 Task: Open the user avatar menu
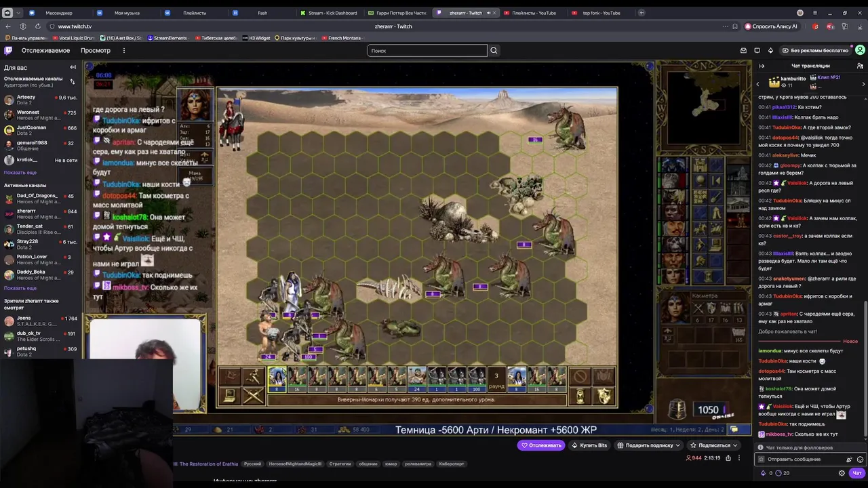click(x=860, y=50)
